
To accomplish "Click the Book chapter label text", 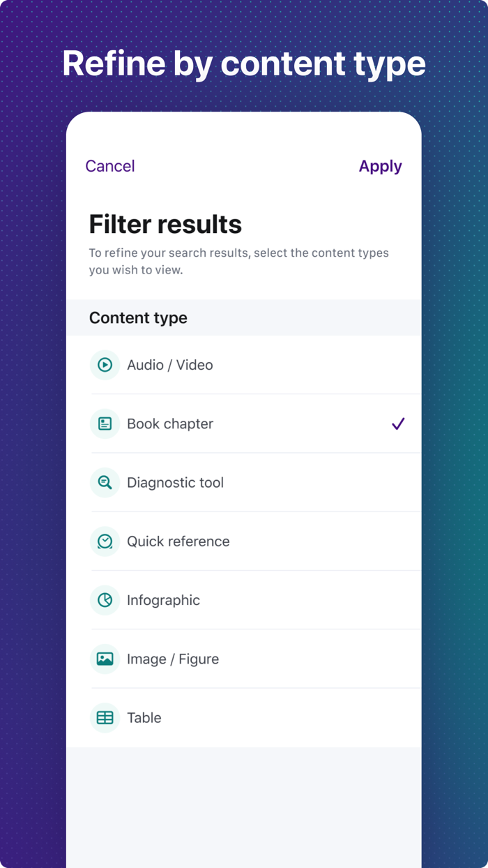I will click(x=170, y=424).
